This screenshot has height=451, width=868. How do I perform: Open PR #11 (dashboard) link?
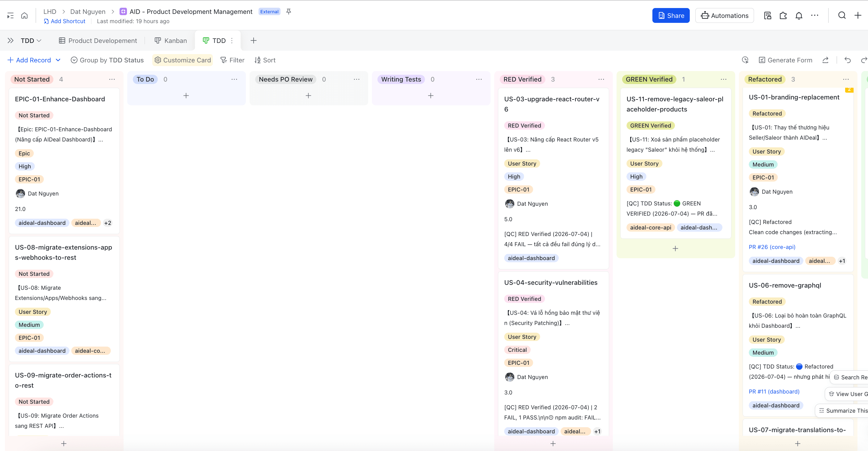(x=774, y=392)
